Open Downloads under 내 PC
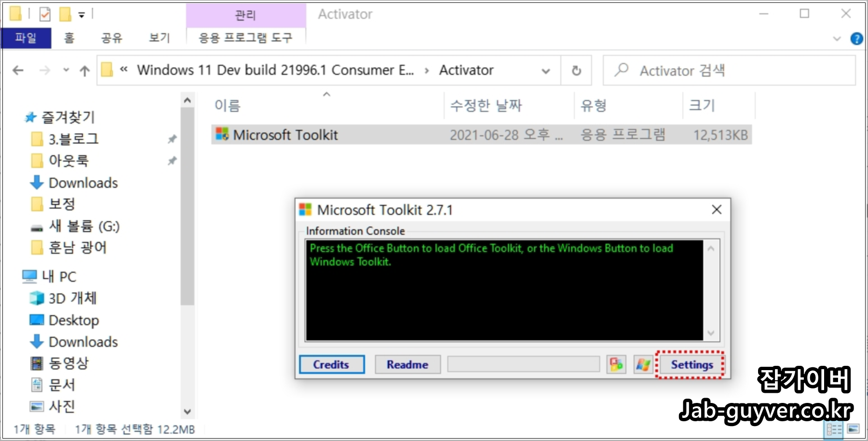Image resolution: width=868 pixels, height=441 pixels. (83, 342)
